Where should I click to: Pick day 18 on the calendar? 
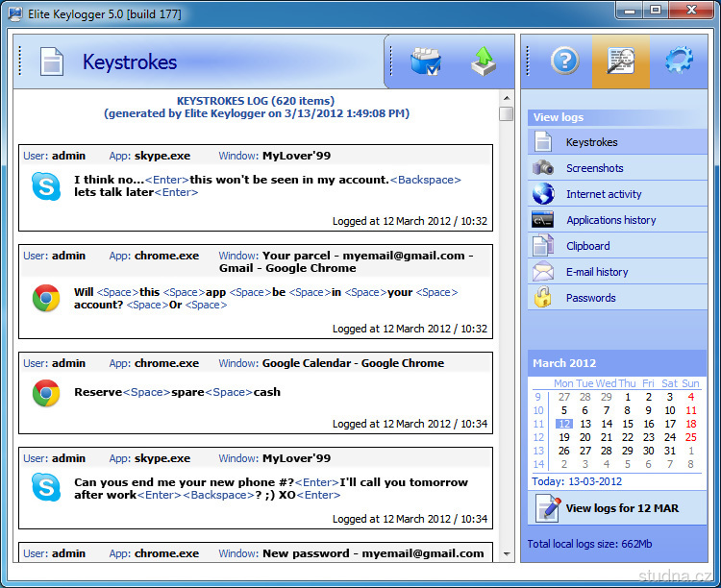click(x=690, y=424)
